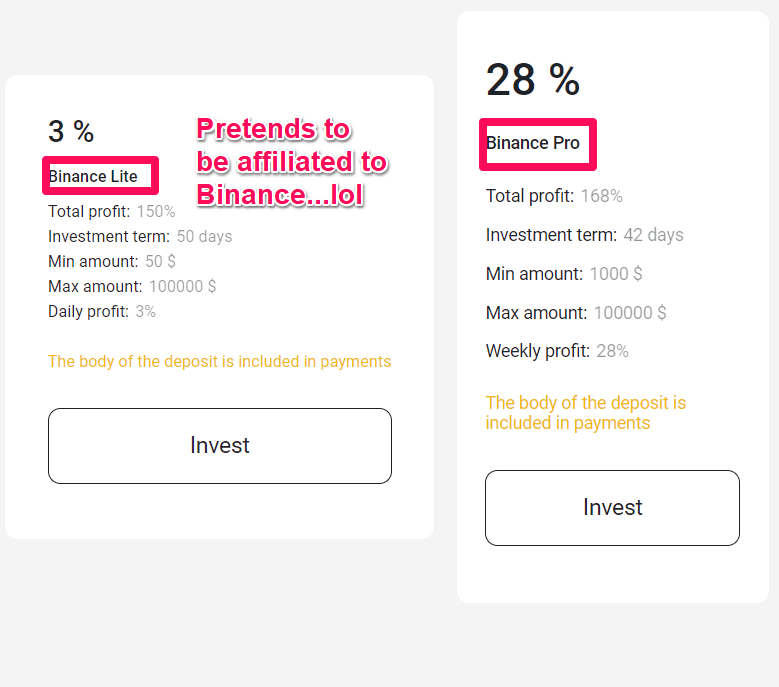Select the Binance Pro plan title
779x687 pixels.
533,143
